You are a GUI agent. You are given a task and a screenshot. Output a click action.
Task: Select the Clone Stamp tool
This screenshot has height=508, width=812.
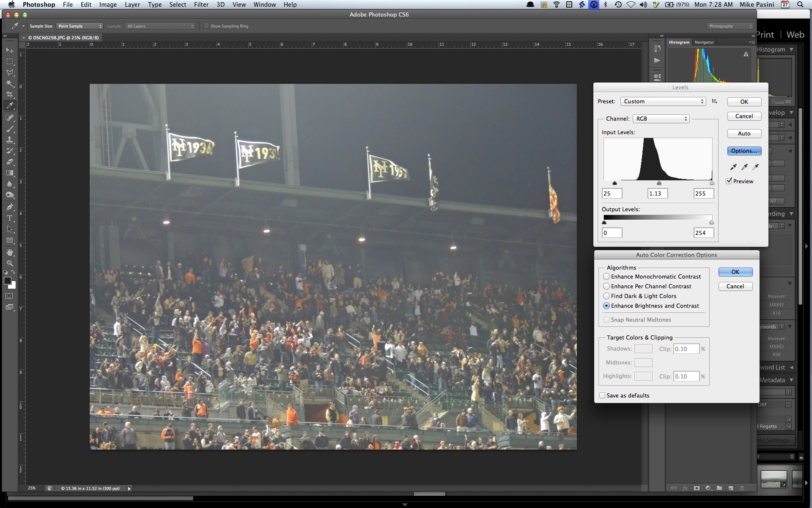[x=10, y=140]
